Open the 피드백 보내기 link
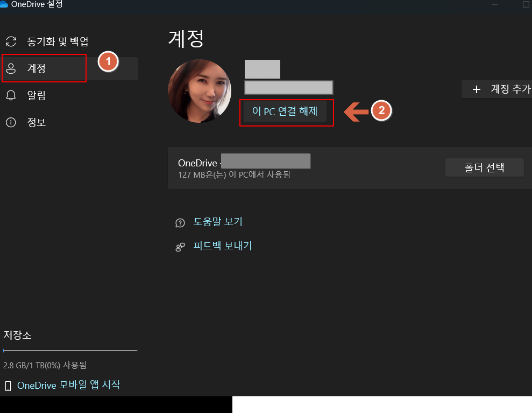This screenshot has height=413, width=532. (x=223, y=247)
